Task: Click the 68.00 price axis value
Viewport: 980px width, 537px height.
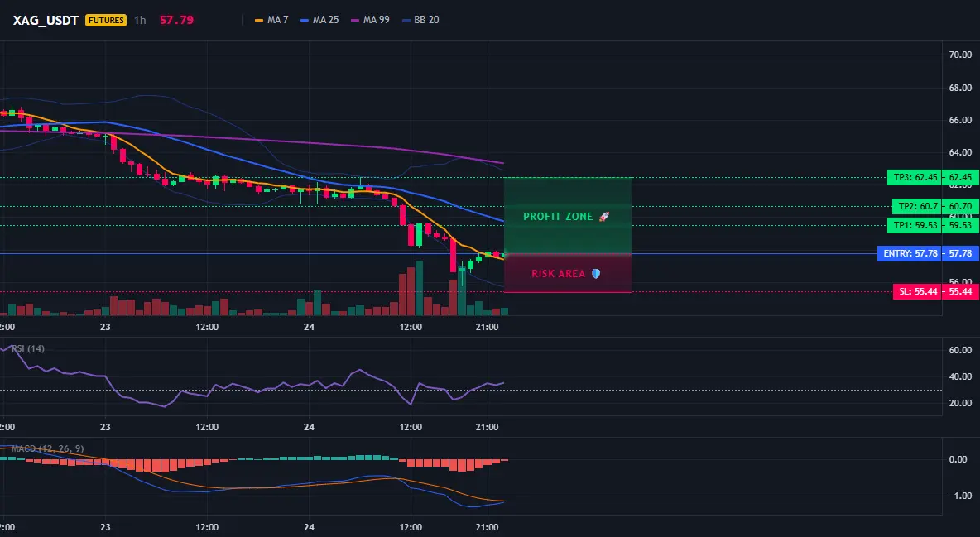Action: click(x=960, y=88)
